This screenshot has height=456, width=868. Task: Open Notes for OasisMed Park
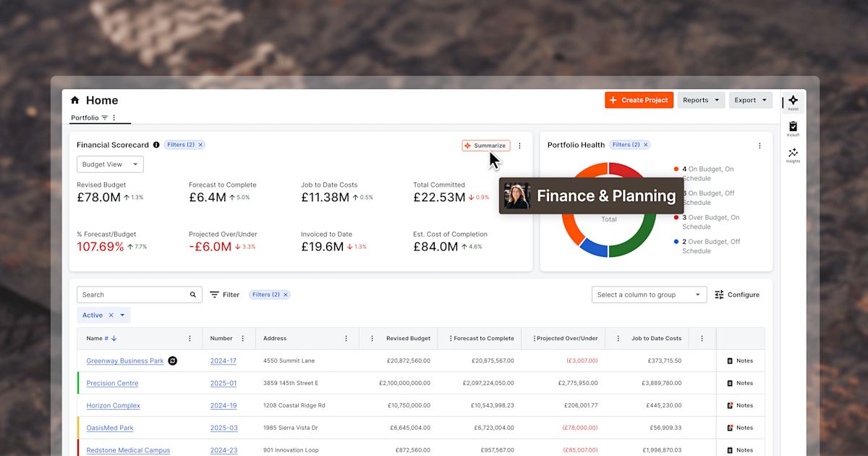740,428
